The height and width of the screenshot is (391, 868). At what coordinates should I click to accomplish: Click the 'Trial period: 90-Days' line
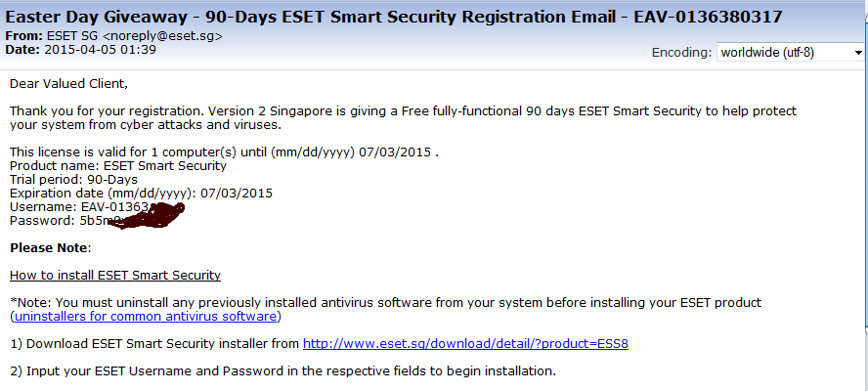73,180
